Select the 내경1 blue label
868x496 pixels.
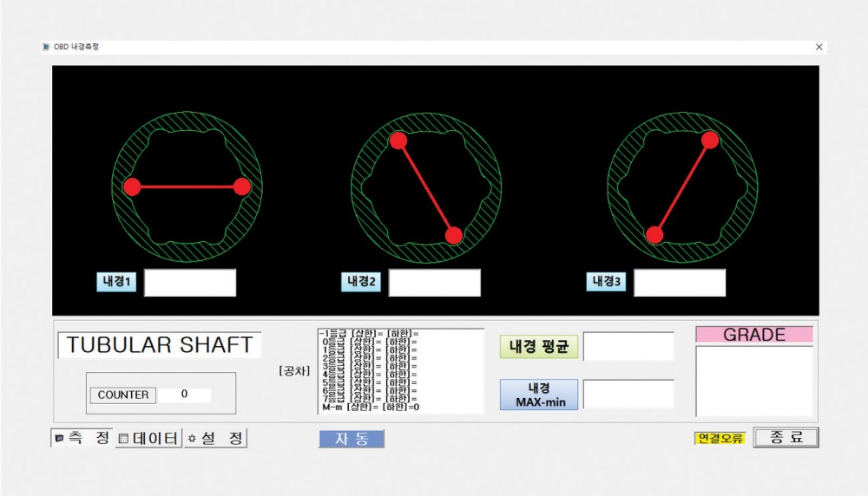[116, 282]
